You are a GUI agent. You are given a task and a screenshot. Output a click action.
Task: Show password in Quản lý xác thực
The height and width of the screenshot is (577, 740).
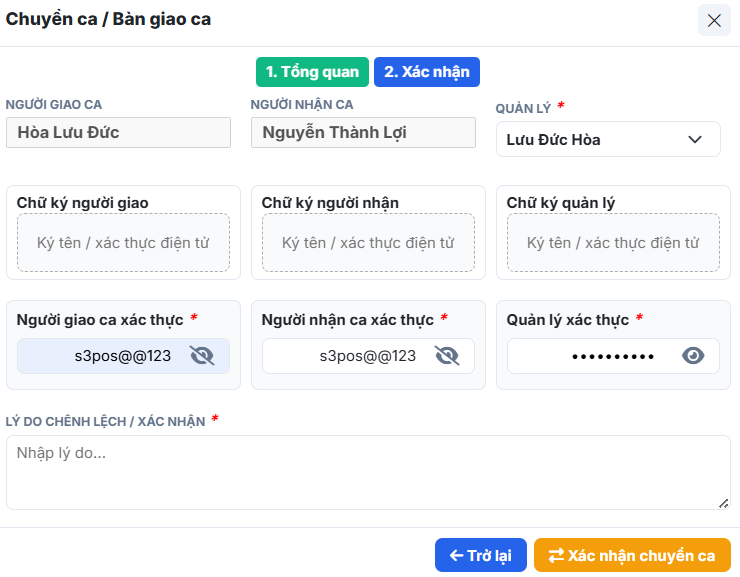(x=693, y=356)
